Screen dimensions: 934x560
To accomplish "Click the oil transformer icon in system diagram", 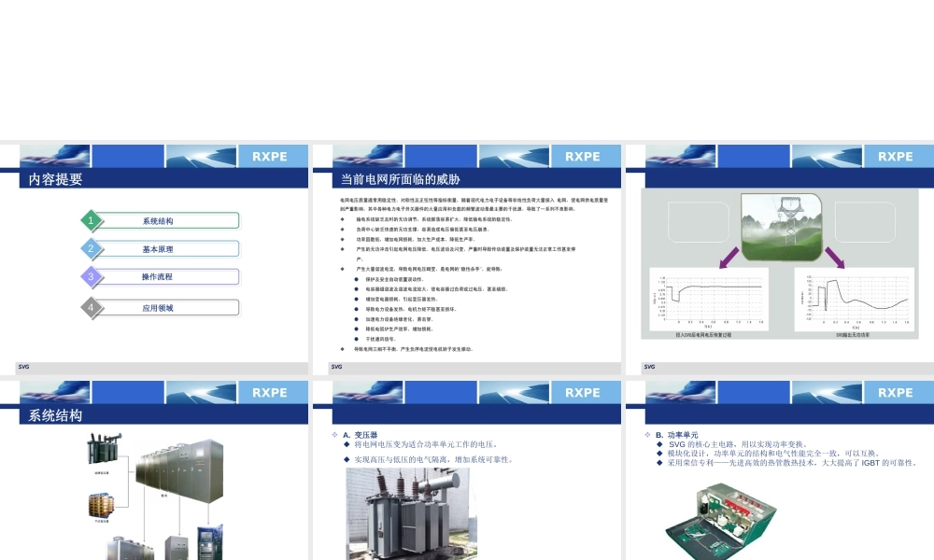I will point(103,449).
